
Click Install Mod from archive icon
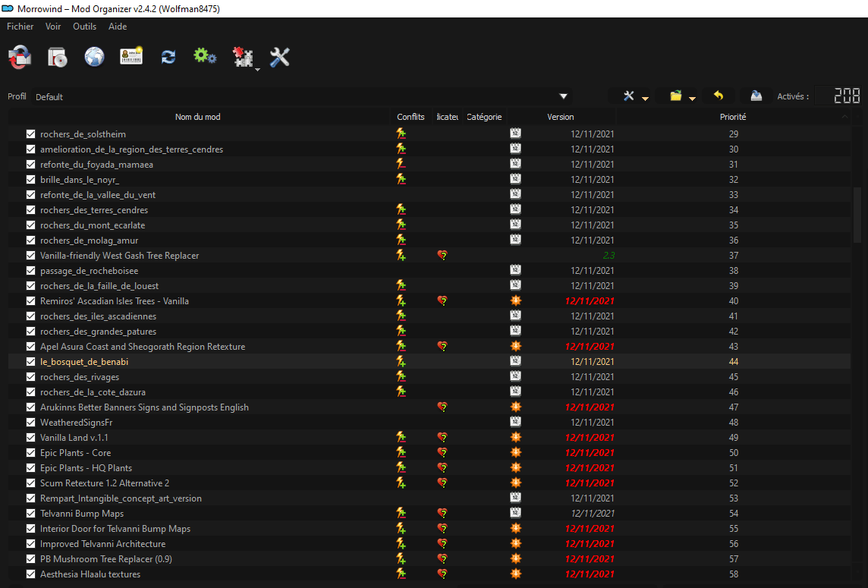(58, 57)
